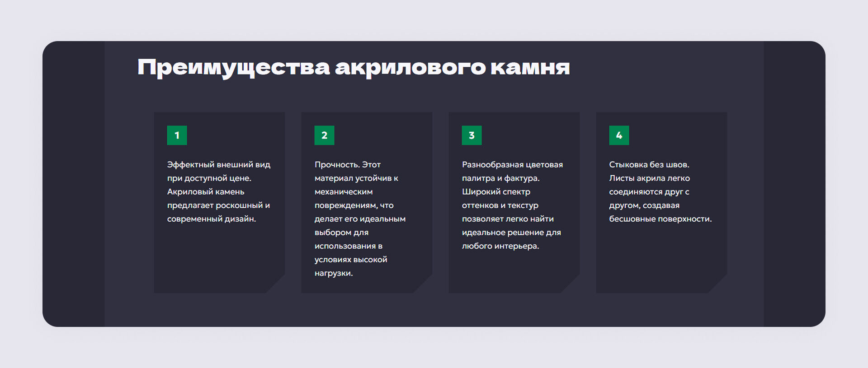Click the "механическим" word in card two
The height and width of the screenshot is (368, 868).
tap(344, 192)
